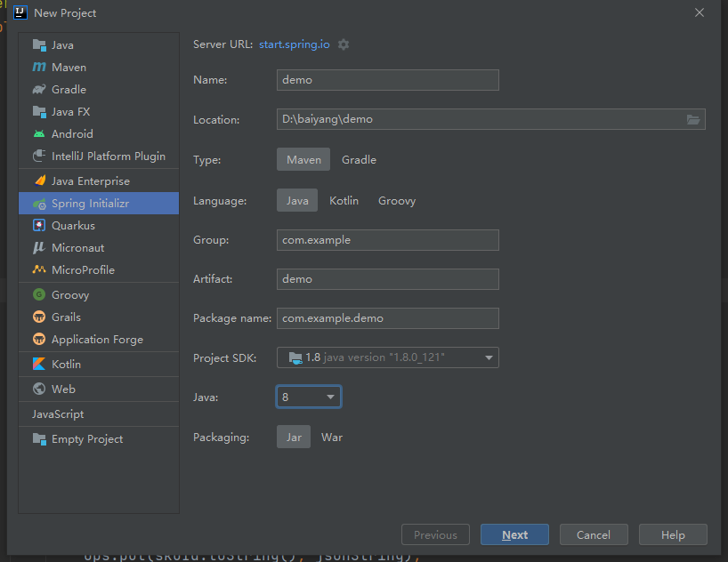Click the Empty Project folder icon
The width and height of the screenshot is (728, 562).
[39, 439]
